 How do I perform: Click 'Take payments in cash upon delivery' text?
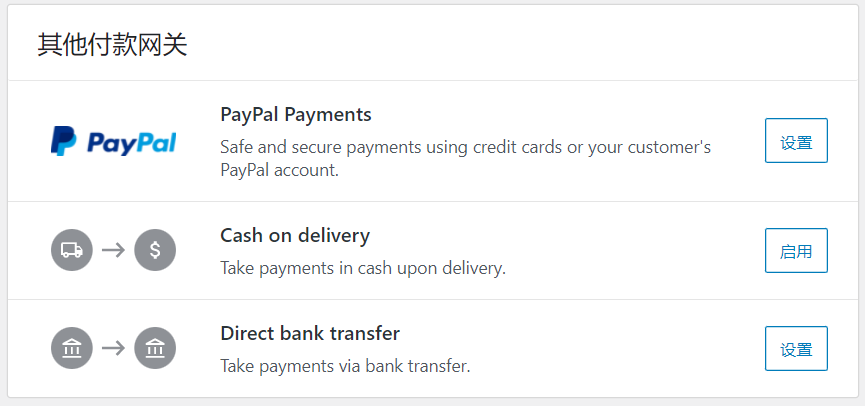362,268
